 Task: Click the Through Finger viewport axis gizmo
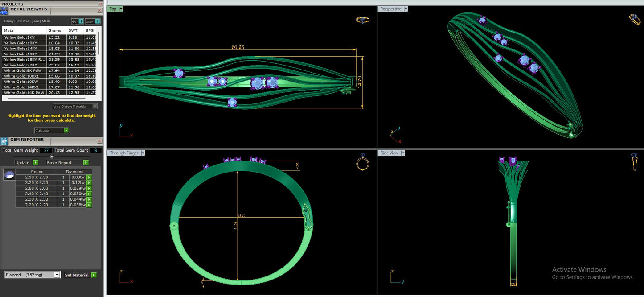coord(125,276)
